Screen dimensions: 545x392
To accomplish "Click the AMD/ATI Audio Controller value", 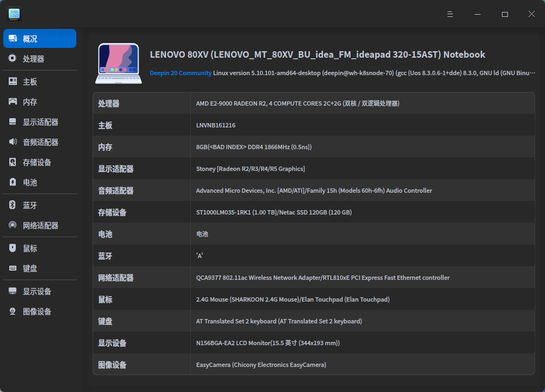I will (314, 191).
